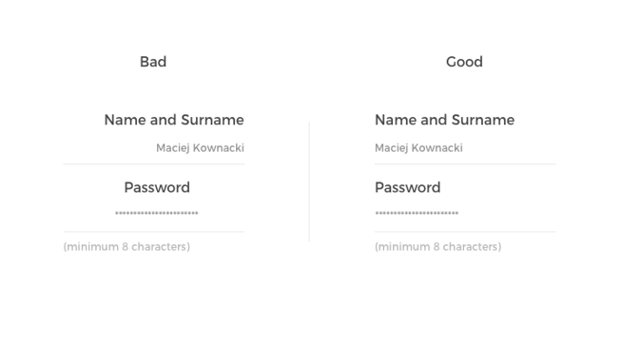This screenshot has width=621, height=364.
Task: Click the "(minimum 8 characters)" hint under Good
Action: [438, 247]
